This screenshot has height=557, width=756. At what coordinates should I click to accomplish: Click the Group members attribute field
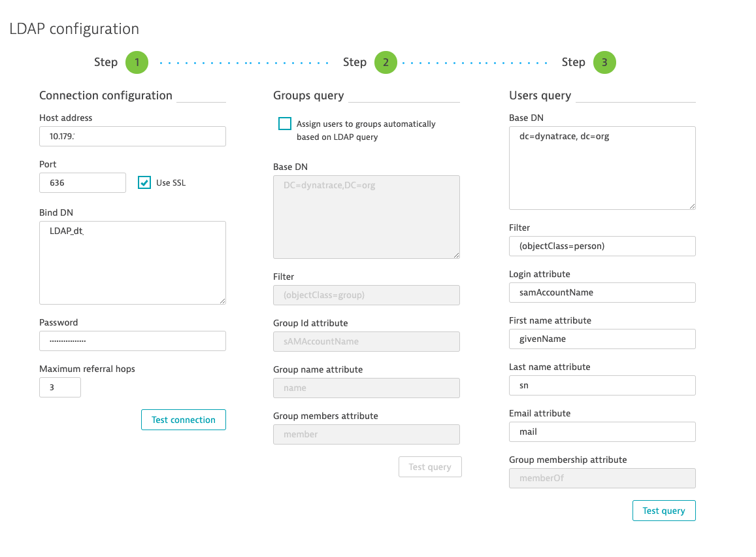[367, 434]
